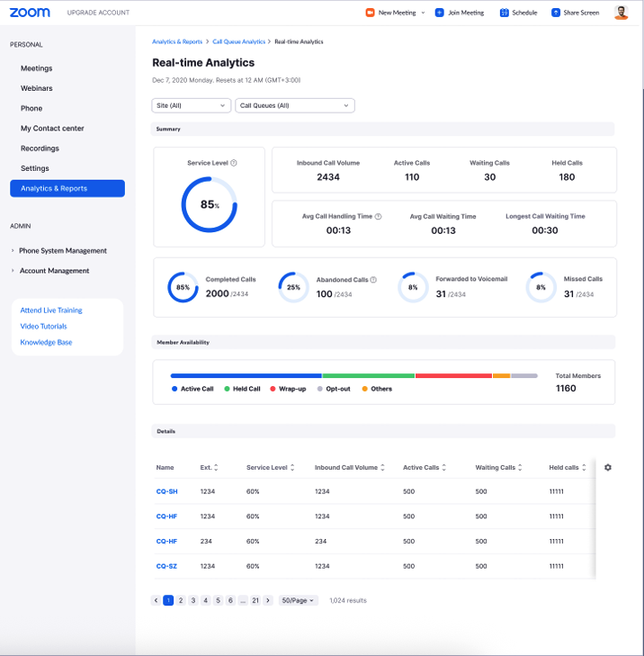Click the Schedule calendar icon
This screenshot has height=656, width=644.
coord(504,13)
